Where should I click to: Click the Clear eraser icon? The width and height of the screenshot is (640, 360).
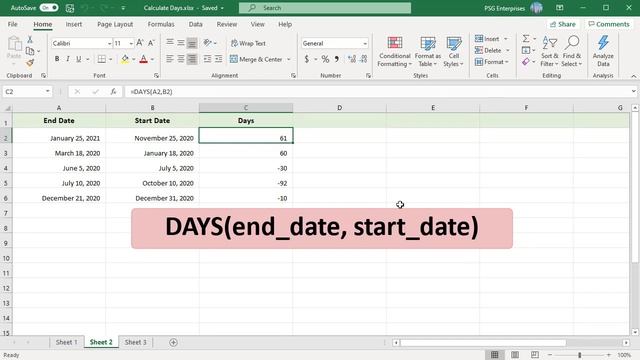[x=526, y=62]
